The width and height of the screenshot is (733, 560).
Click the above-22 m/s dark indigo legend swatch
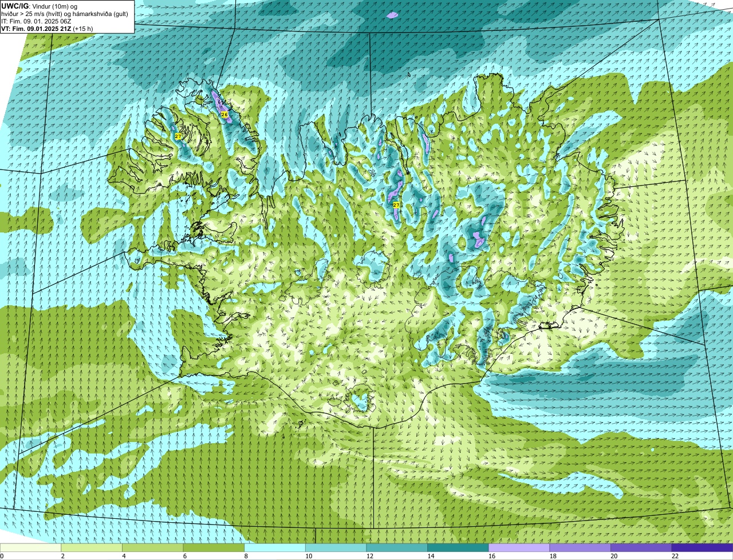[702, 547]
